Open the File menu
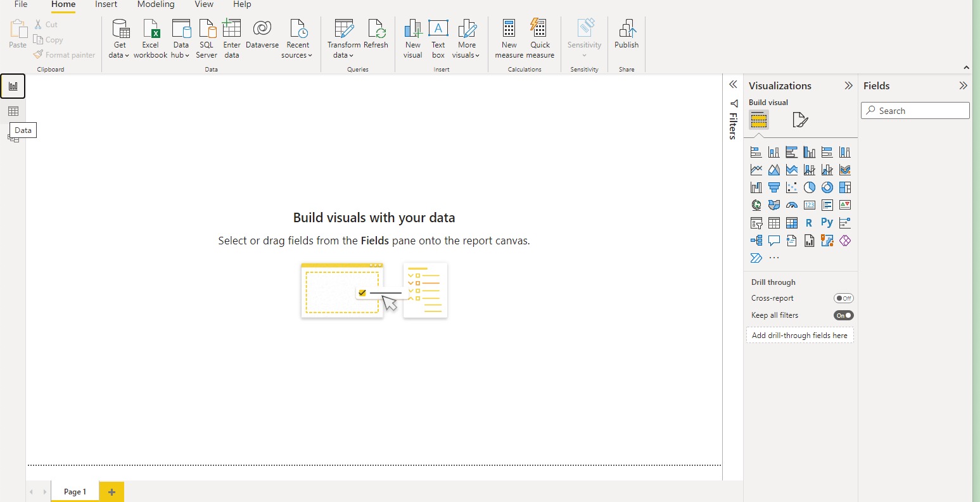 (21, 4)
